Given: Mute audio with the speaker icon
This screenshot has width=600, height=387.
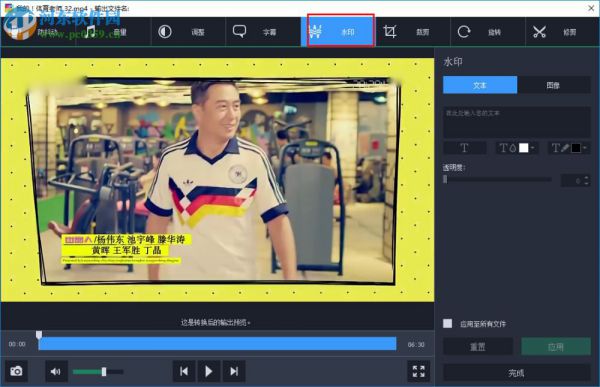Looking at the screenshot, I should (x=56, y=371).
